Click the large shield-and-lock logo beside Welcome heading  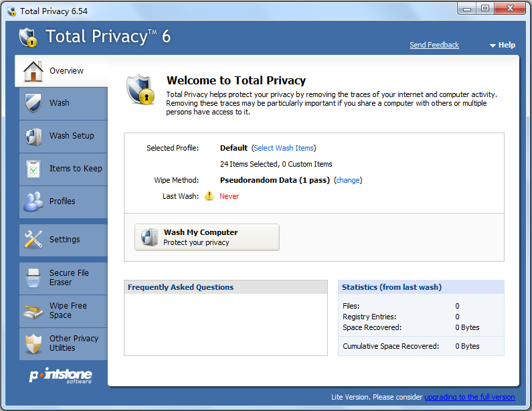pos(141,90)
